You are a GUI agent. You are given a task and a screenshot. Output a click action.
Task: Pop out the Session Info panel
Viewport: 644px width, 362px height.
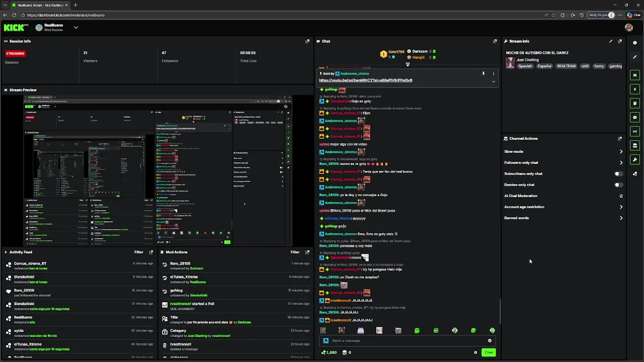(307, 41)
